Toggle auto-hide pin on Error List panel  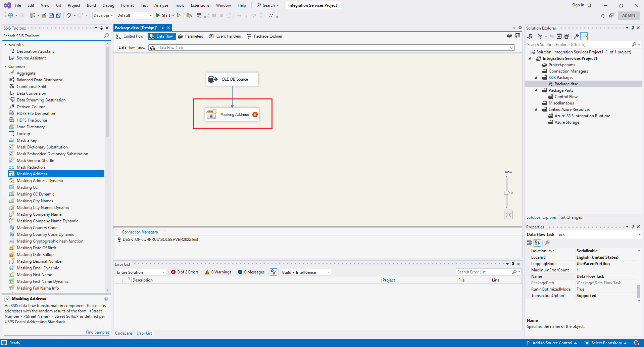513,264
